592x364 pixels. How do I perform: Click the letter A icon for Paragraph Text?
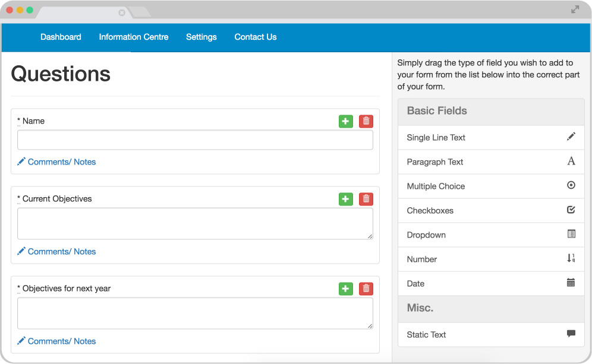pos(571,161)
